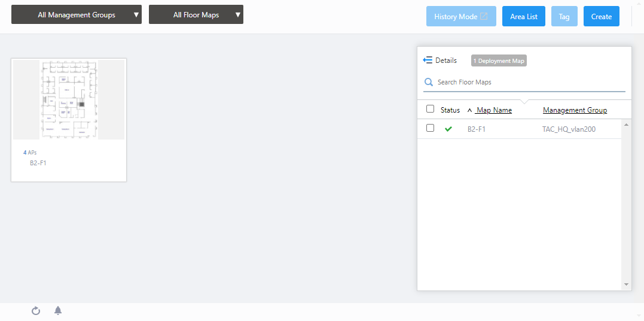644x321 pixels.
Task: Check the B2-F1 row checkbox
Action: [430, 128]
